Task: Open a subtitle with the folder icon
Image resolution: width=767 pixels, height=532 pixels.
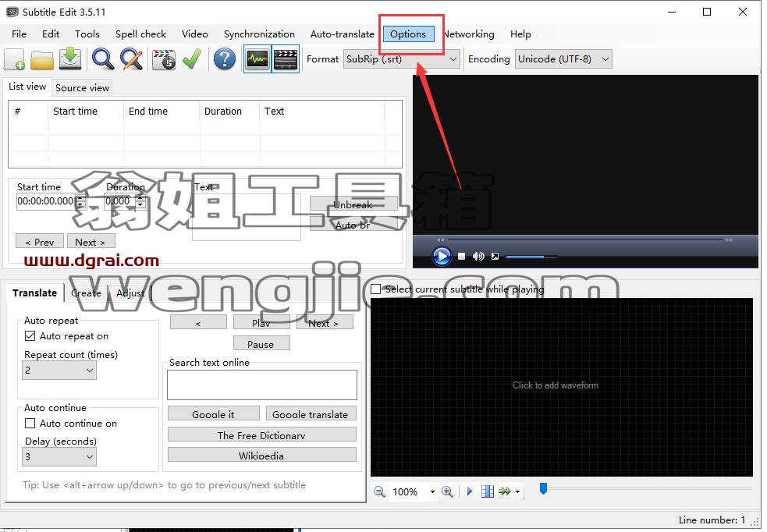Action: [42, 59]
